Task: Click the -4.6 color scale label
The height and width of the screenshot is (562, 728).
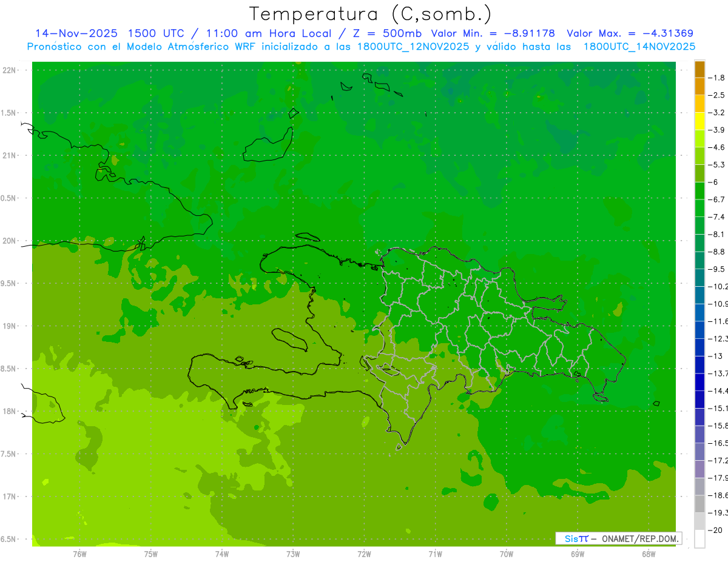Action: click(717, 147)
